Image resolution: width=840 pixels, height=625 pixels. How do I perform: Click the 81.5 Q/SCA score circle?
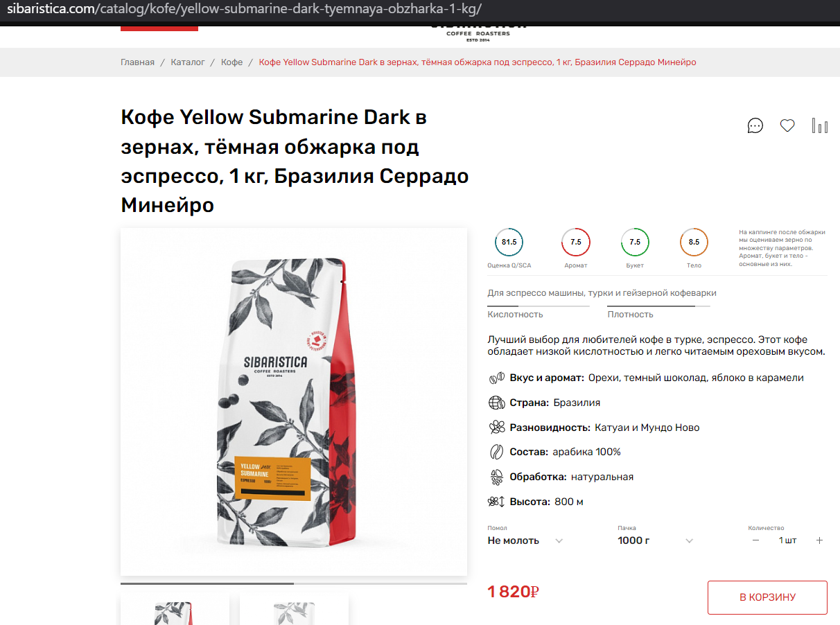(509, 242)
